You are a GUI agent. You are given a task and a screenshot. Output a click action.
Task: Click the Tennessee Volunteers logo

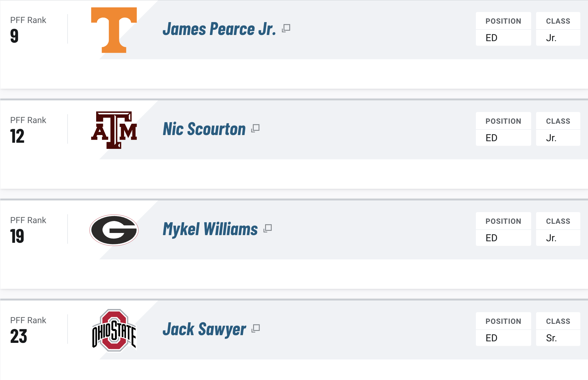(114, 30)
